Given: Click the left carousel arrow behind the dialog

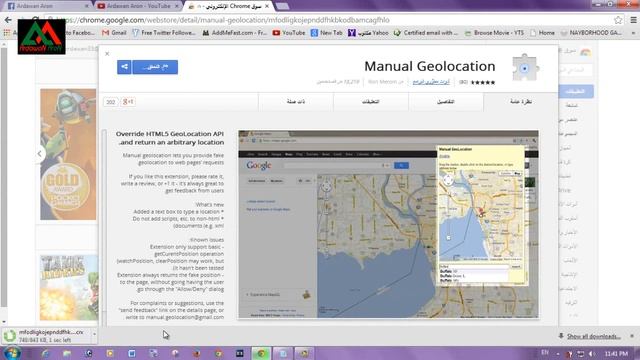Looking at the screenshot, I should pos(39,154).
